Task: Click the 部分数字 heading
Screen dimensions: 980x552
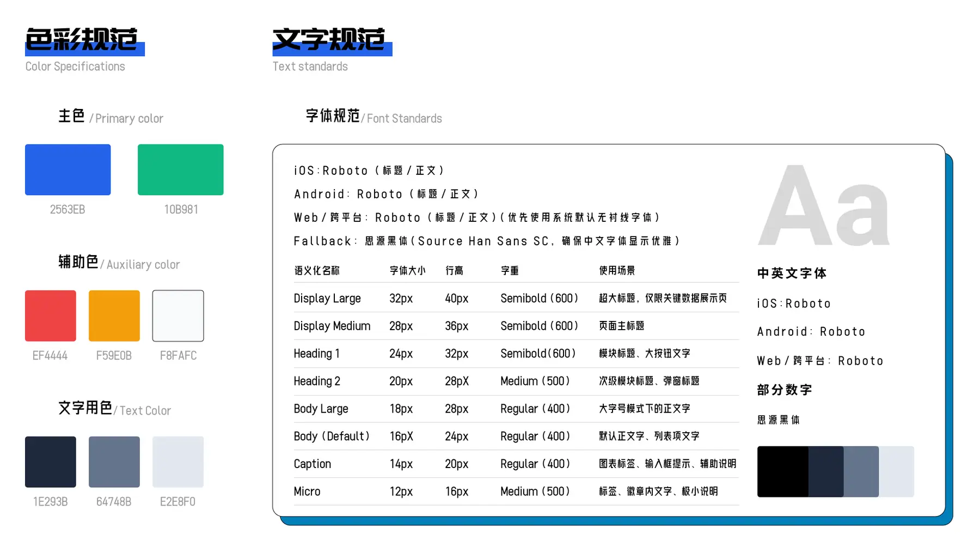Action: point(785,390)
